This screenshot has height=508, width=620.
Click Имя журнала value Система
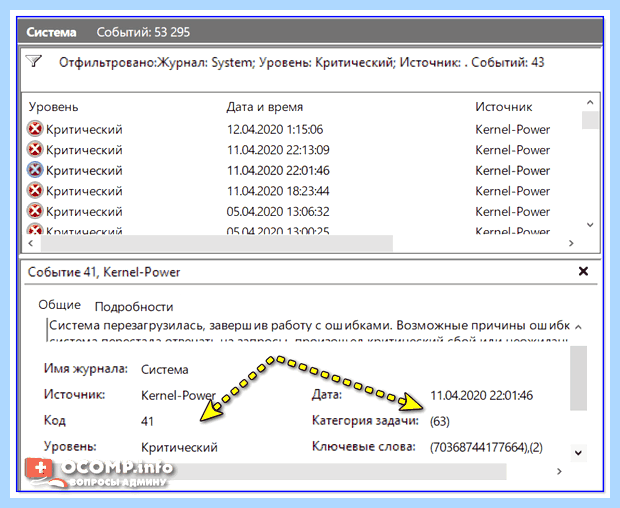point(164,370)
